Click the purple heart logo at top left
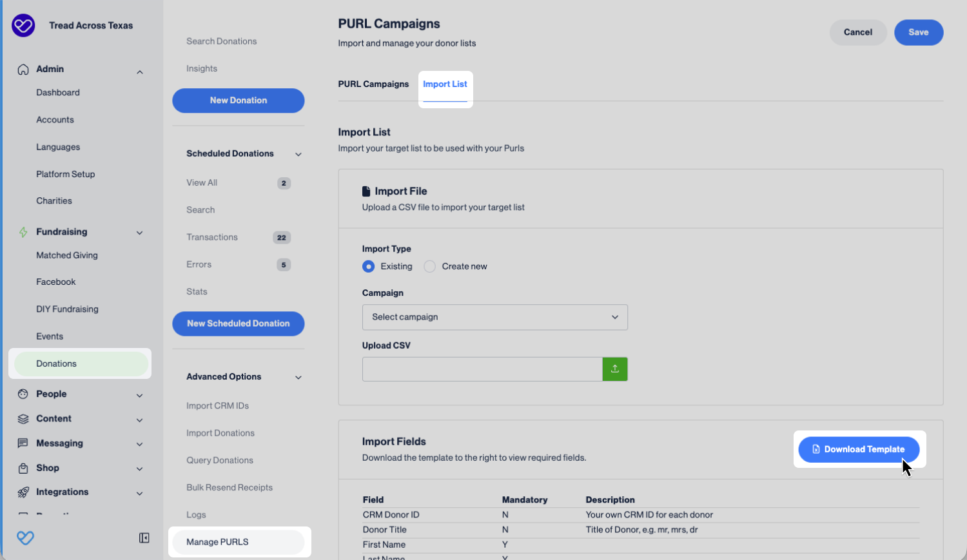967x560 pixels. click(23, 26)
